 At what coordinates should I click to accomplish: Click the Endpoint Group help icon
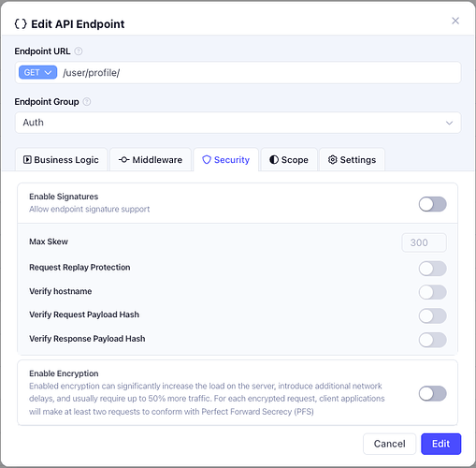(87, 102)
